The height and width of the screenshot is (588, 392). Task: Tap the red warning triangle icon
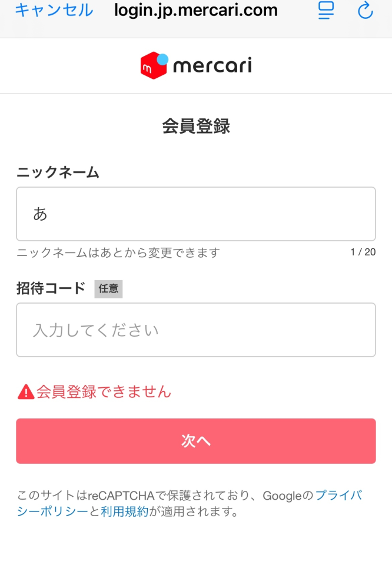[x=24, y=391]
